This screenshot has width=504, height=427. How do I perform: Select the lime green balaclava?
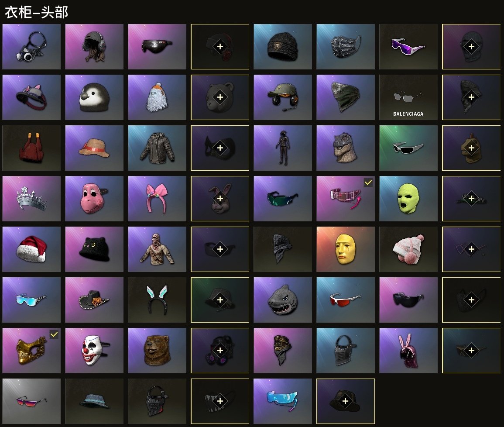coord(408,198)
